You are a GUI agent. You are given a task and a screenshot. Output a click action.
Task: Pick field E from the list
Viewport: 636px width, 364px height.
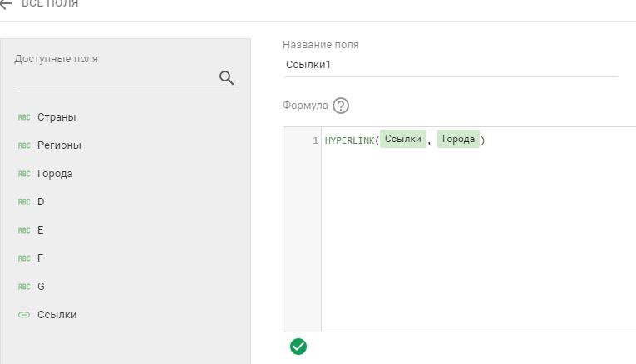(41, 230)
